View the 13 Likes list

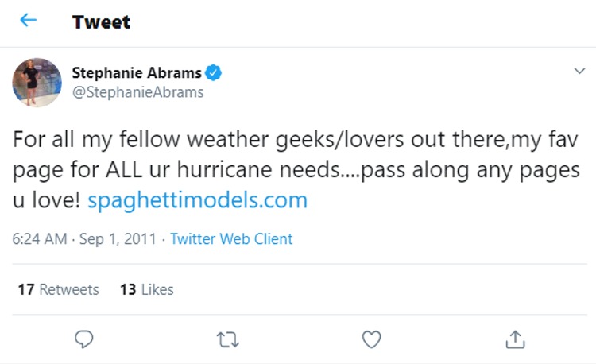pos(146,289)
